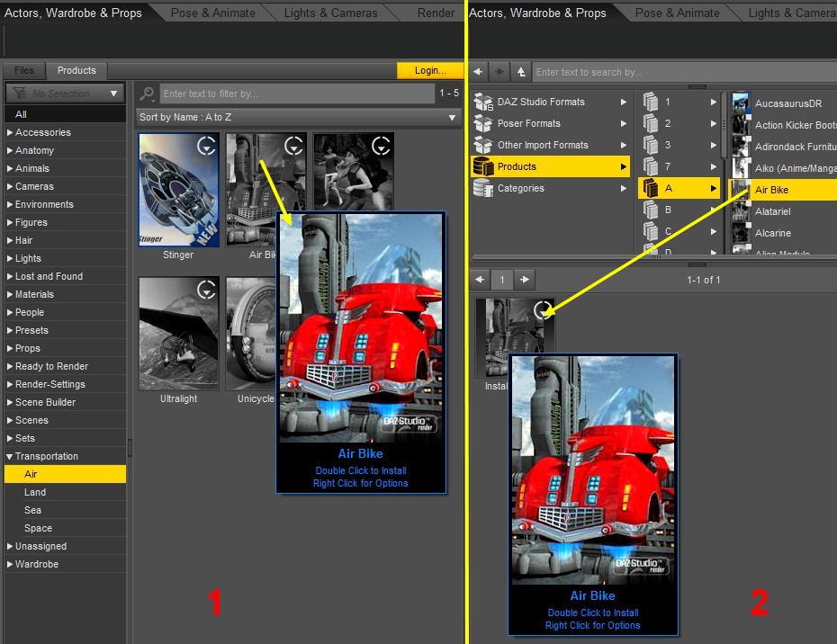Click the filter text input field
This screenshot has height=644, width=837.
click(297, 94)
